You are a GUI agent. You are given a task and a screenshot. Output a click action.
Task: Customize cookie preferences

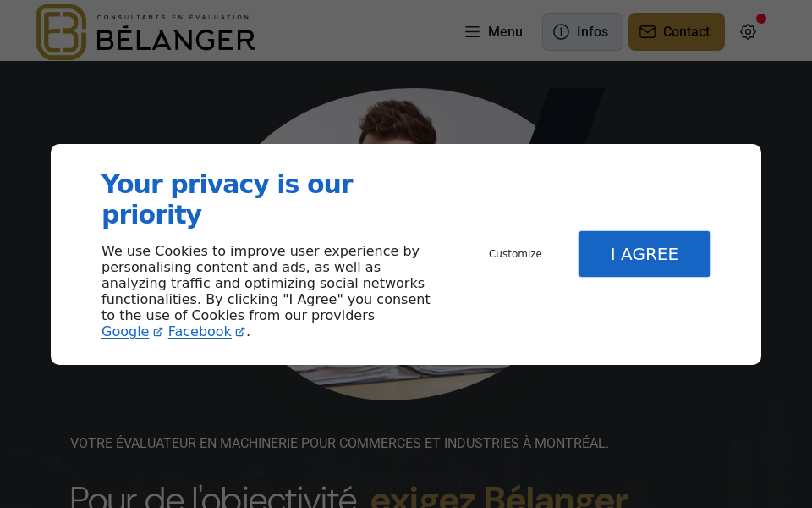coord(515,254)
